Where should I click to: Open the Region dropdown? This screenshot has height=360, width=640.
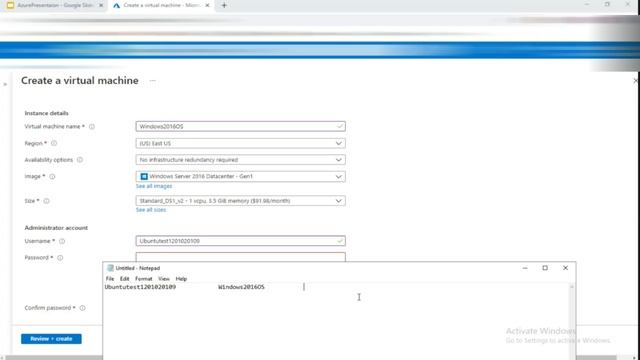click(x=240, y=143)
